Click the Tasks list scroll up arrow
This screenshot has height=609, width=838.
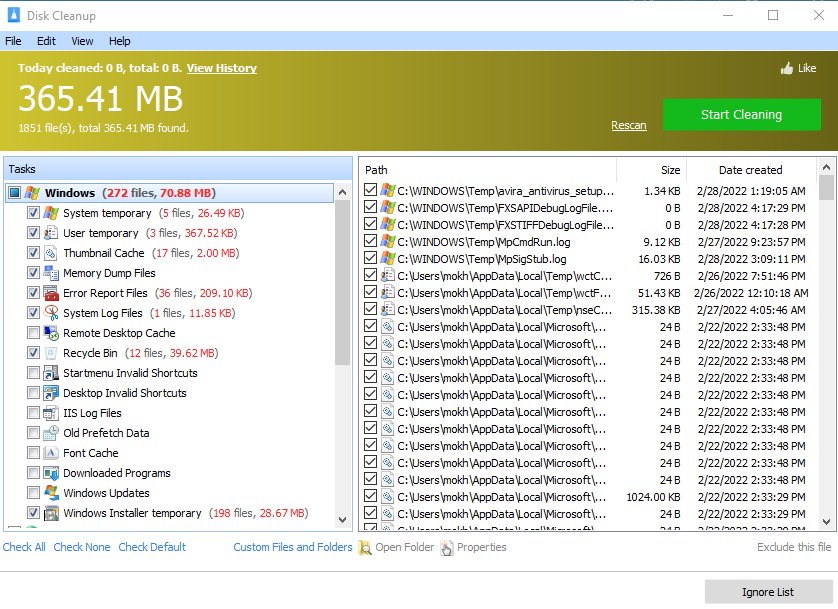point(343,192)
